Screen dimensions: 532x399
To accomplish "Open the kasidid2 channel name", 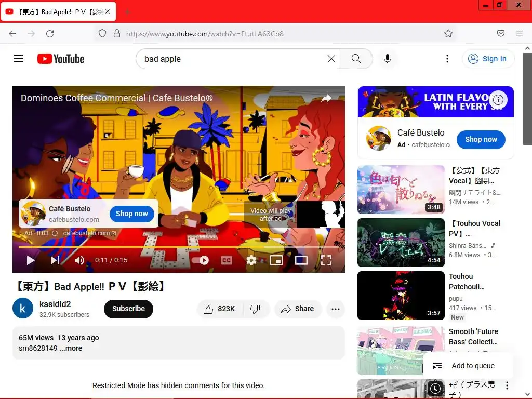I will pos(55,304).
